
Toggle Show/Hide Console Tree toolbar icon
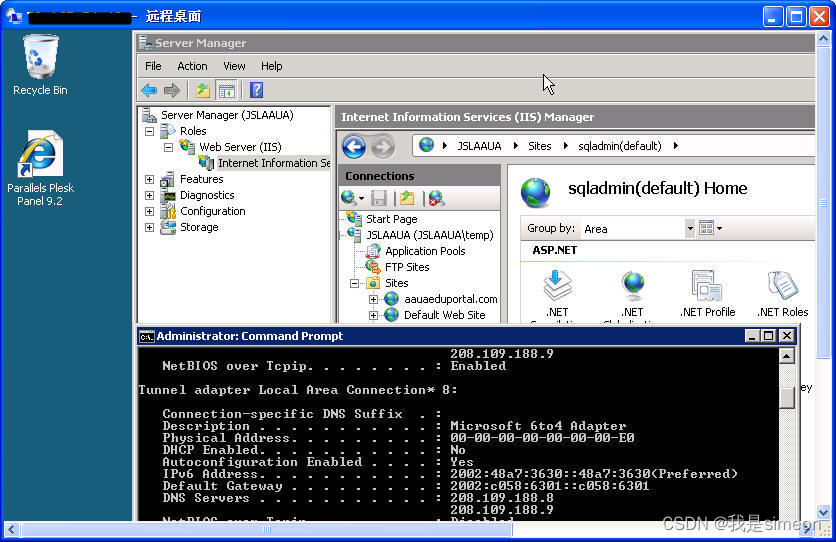(x=226, y=90)
